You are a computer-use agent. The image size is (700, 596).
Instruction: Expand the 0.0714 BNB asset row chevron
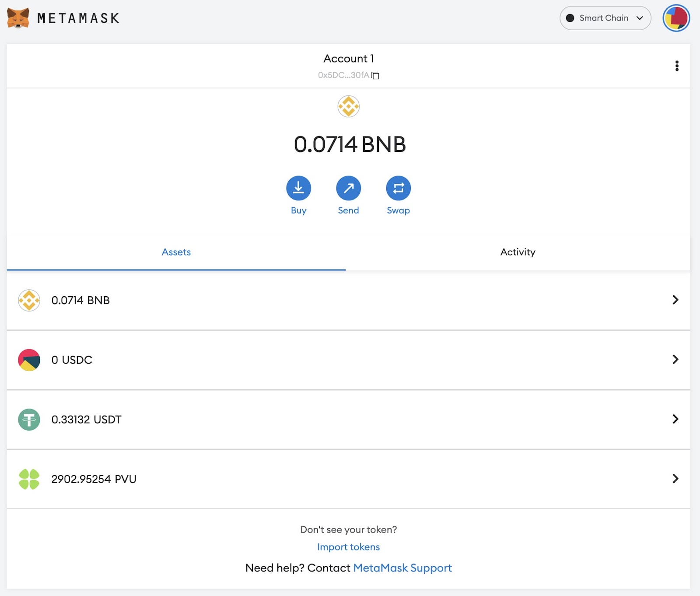pos(675,300)
